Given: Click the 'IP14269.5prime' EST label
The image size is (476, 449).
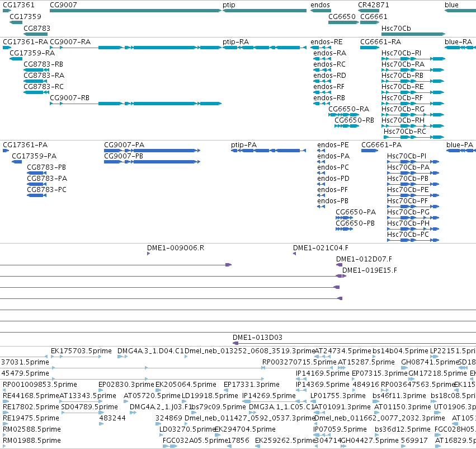Looking at the screenshot, I should (x=268, y=396).
